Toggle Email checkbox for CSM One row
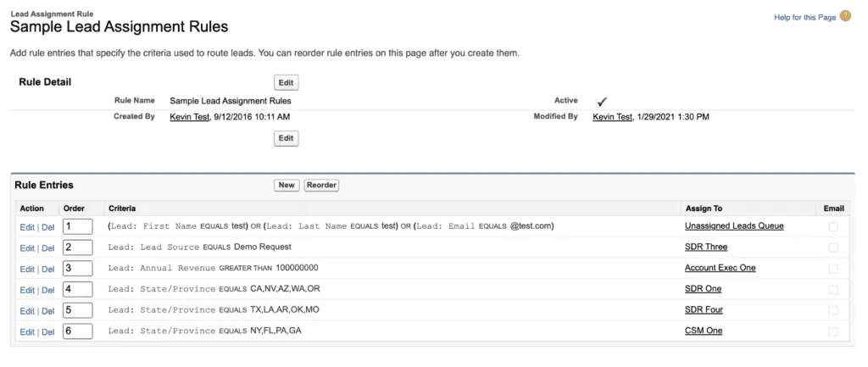Viewport: 868px width, 367px height. 833,332
